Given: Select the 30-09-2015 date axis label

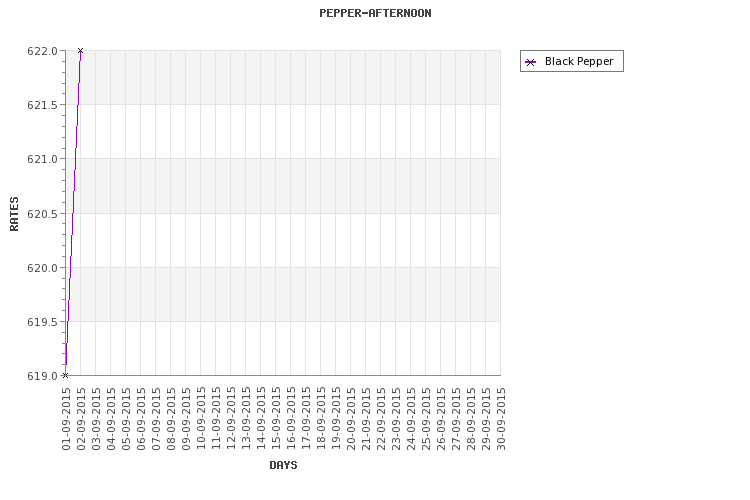Looking at the screenshot, I should click(x=501, y=419).
